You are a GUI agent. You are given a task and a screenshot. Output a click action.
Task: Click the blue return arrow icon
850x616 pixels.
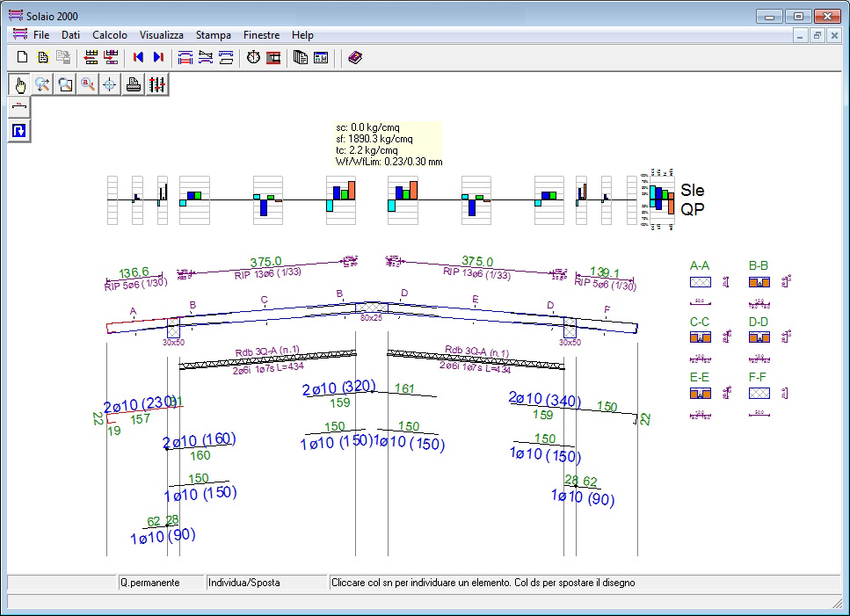(x=19, y=131)
